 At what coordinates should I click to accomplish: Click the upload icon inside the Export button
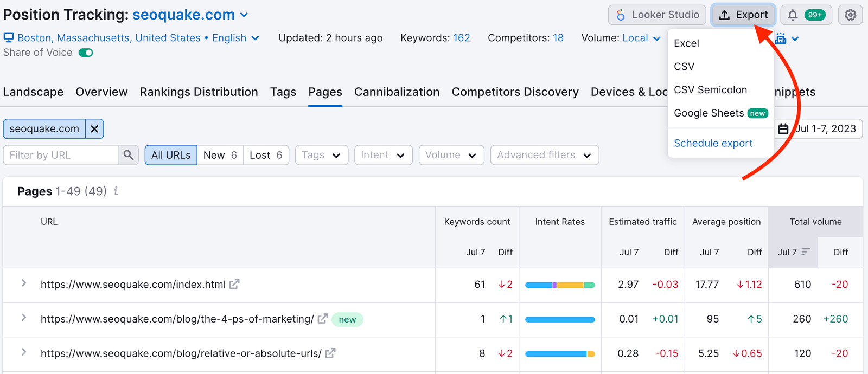pyautogui.click(x=724, y=15)
